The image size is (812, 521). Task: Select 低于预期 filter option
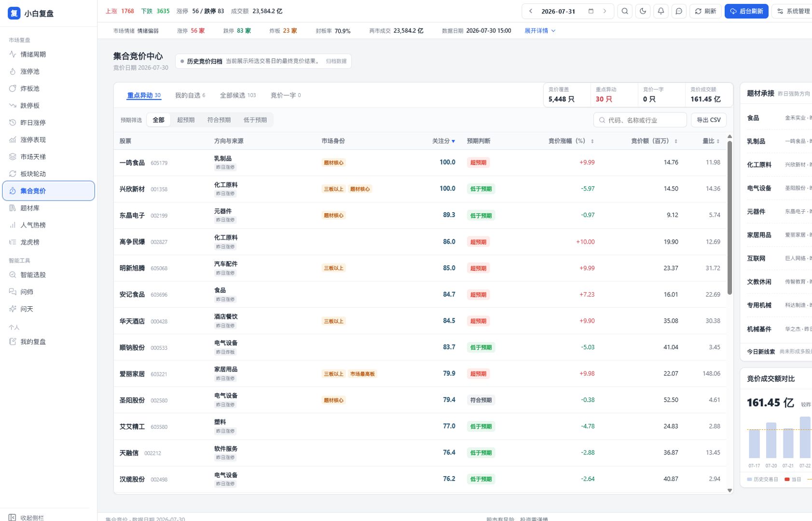pyautogui.click(x=255, y=120)
